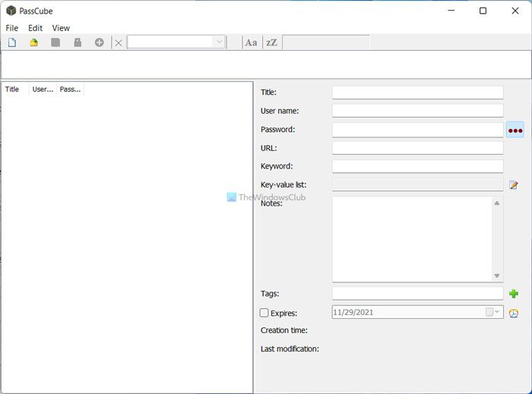The width and height of the screenshot is (532, 394).
Task: Click the New database file icon
Action: pos(12,43)
